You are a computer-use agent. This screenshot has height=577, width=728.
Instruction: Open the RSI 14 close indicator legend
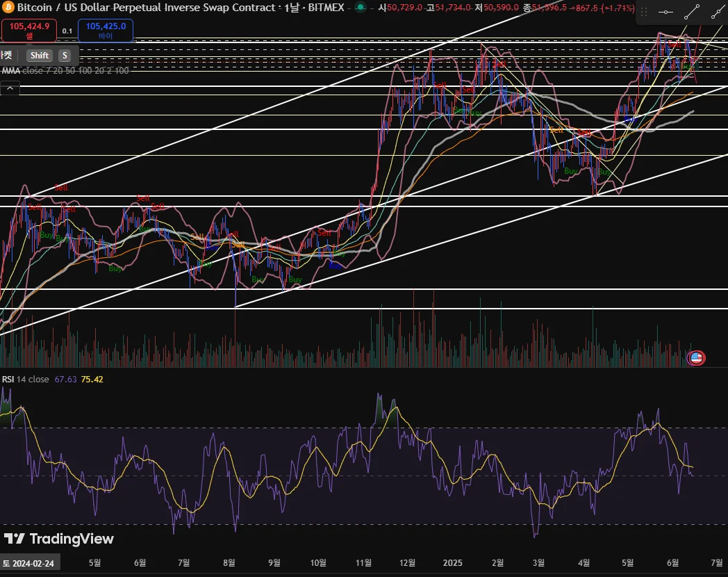click(26, 379)
